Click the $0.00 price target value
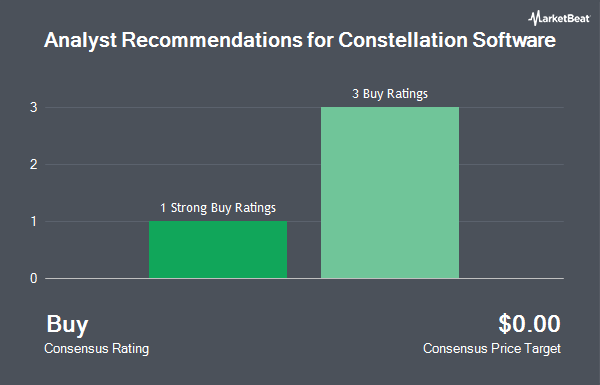600x385 pixels. [529, 323]
